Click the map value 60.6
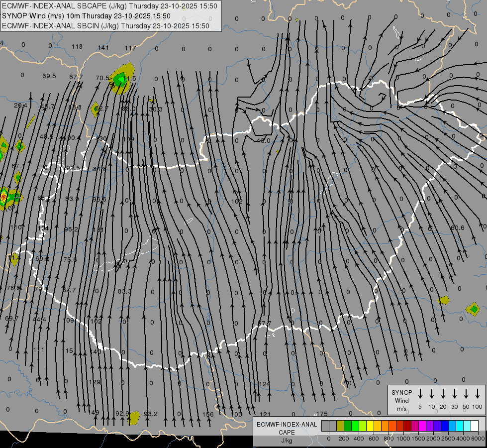The image size is (487, 448). [458, 228]
